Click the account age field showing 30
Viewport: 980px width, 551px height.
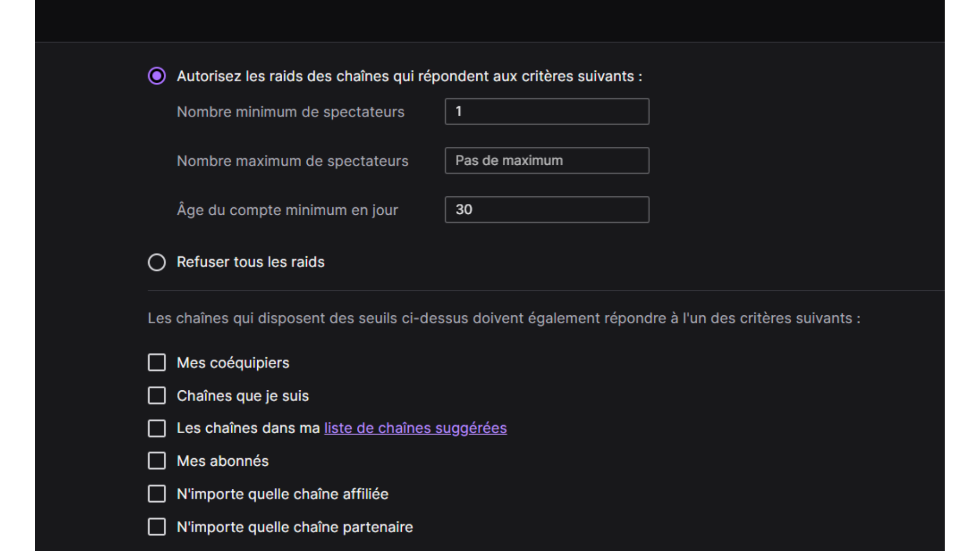pyautogui.click(x=547, y=210)
